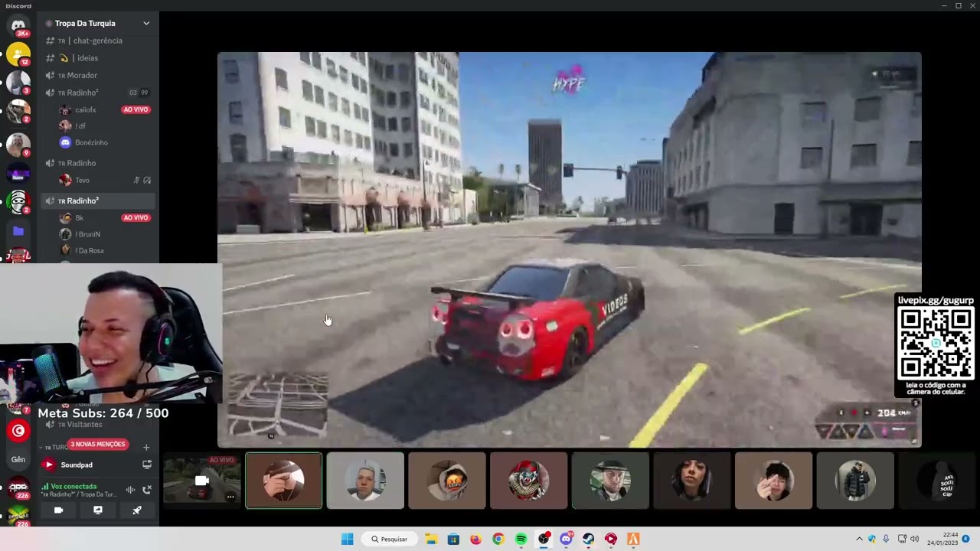Select the TR Radinho³ voice channel

click(99, 201)
